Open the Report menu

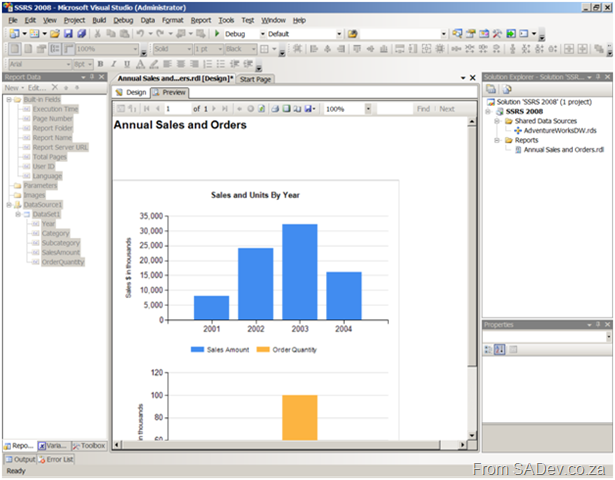click(x=201, y=20)
